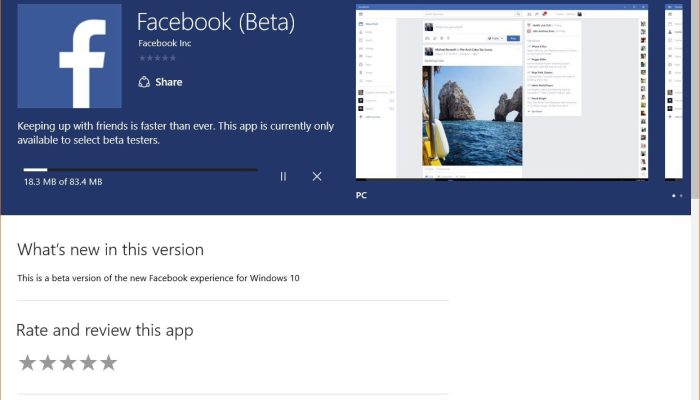
Task: Rate the app one star
Action: coord(27,363)
